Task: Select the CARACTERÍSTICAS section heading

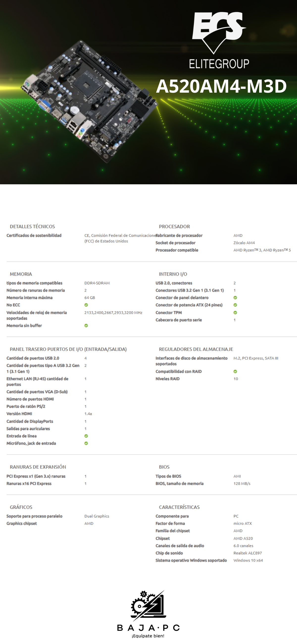Action: tap(179, 507)
